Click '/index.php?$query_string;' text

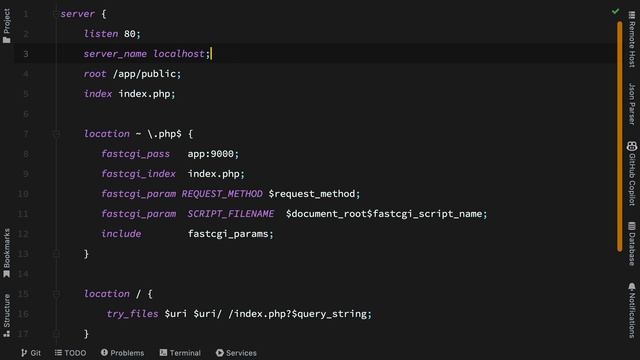(x=300, y=314)
